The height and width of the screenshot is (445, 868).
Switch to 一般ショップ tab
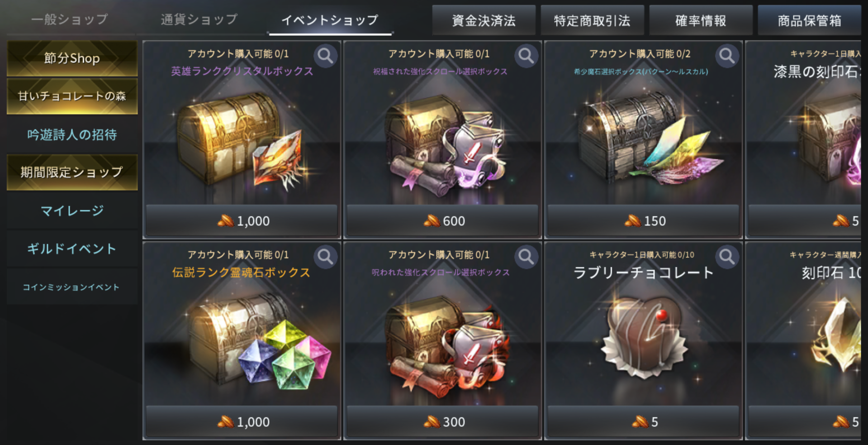click(x=70, y=19)
